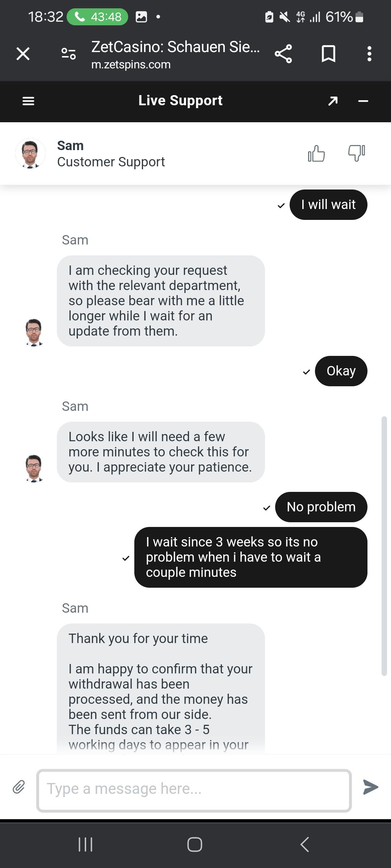Screen dimensions: 391x868
Task: Close the browser custom tab
Action: tap(23, 54)
